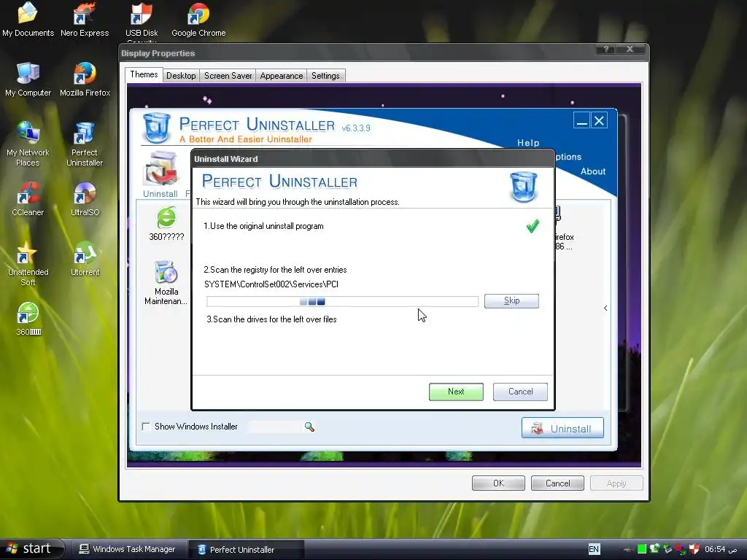Open CCleaner desktop shortcut
Screen dimensions: 747x560
point(28,199)
